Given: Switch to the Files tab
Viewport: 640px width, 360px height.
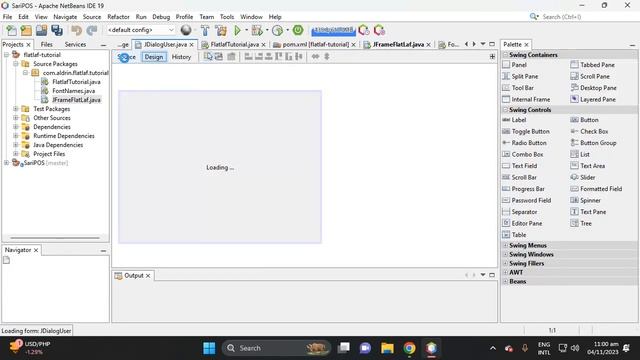Looking at the screenshot, I should 47,44.
